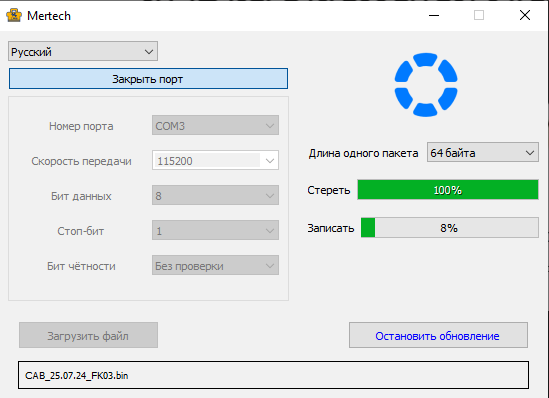Expand the Скорость передачи 115200 dropdown
The height and width of the screenshot is (398, 549).
coord(215,160)
